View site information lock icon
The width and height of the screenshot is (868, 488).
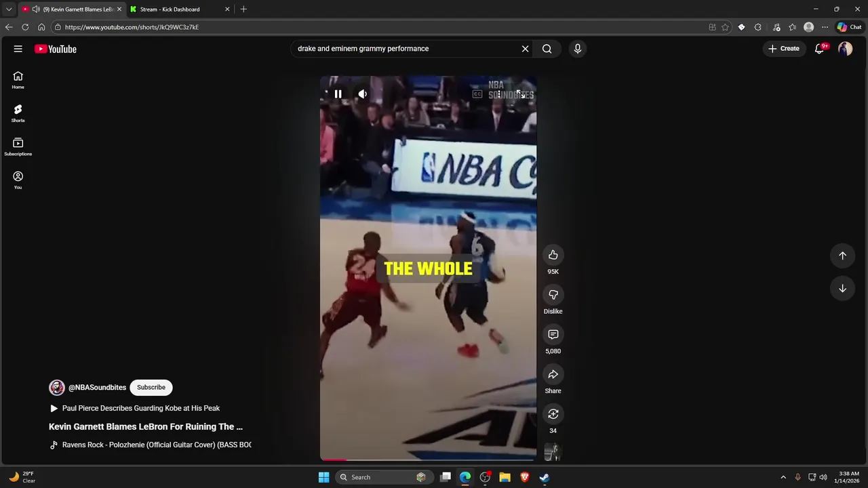(58, 27)
